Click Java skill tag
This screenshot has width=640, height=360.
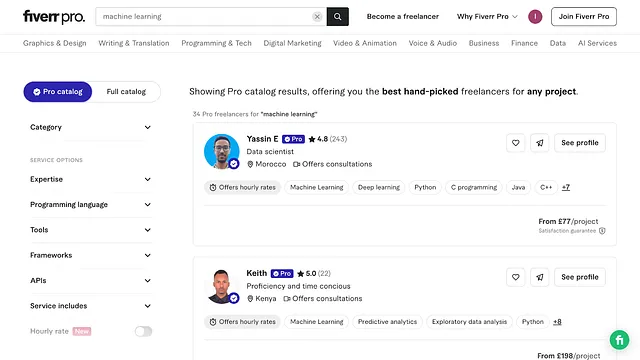(518, 187)
